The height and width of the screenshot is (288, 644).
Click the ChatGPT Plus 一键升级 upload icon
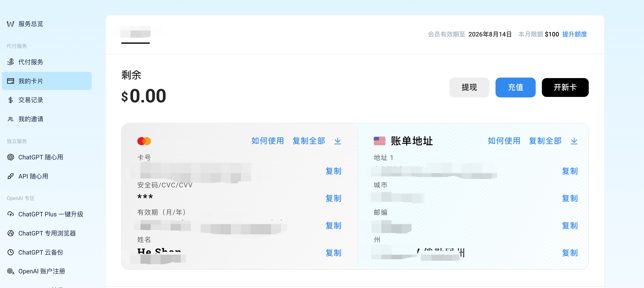click(10, 214)
